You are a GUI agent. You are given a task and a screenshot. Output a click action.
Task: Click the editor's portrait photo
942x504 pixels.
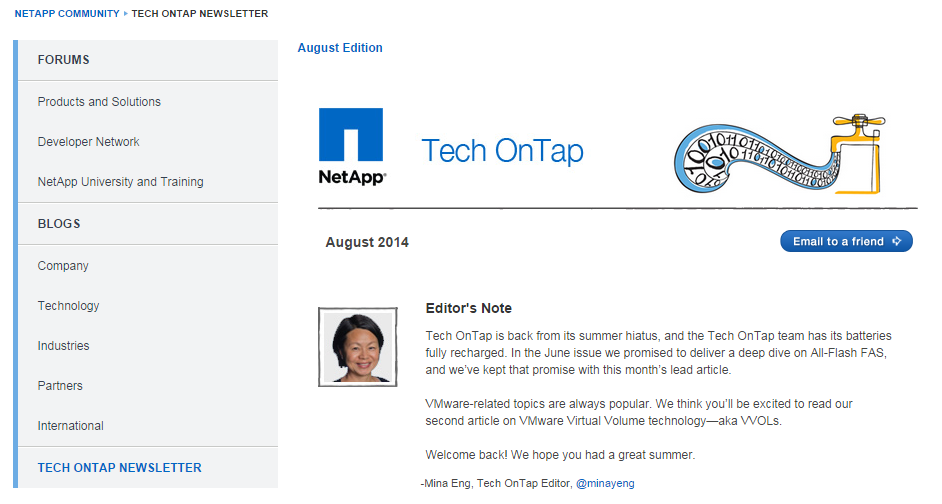(x=357, y=347)
